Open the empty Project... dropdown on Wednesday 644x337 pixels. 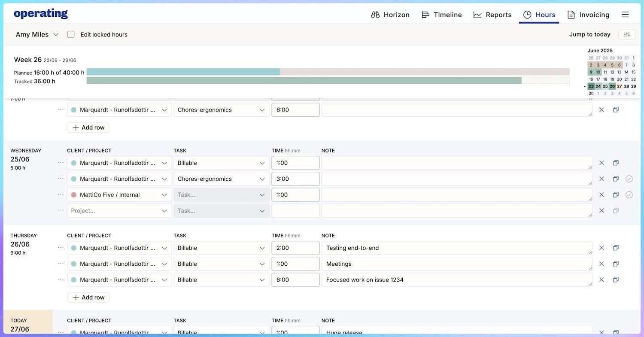[x=119, y=211]
